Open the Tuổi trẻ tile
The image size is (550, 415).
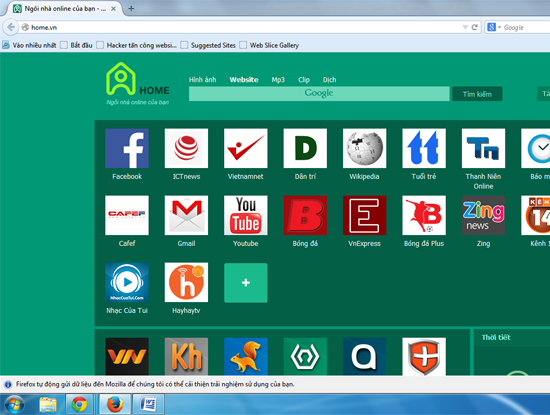(x=424, y=148)
